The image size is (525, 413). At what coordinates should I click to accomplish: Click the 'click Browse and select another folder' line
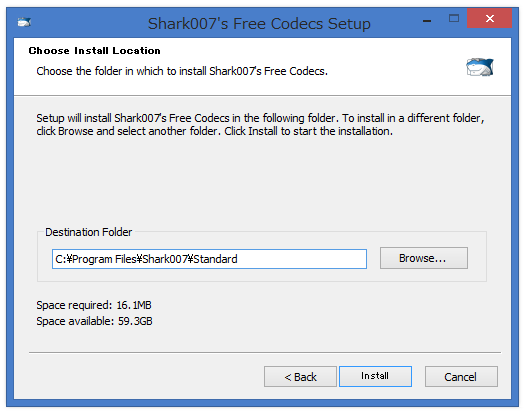(x=214, y=131)
